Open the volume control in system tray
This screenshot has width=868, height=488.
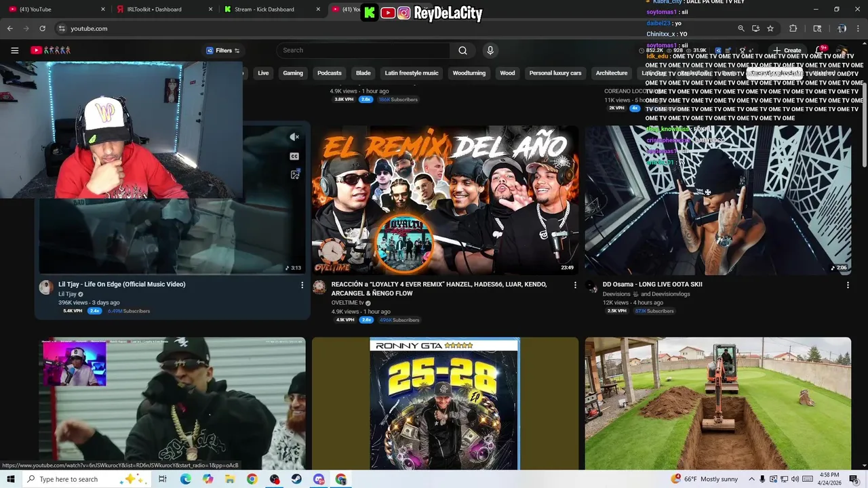pos(795,479)
